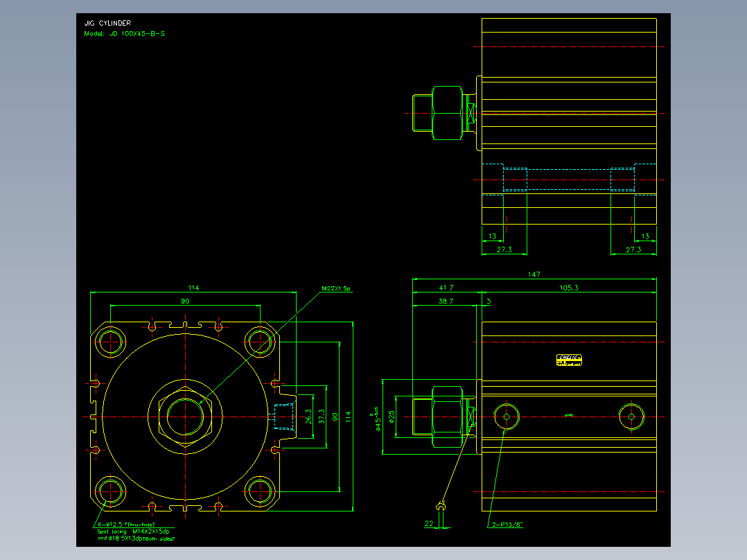This screenshot has width=747, height=560.
Task: Click the CHELIC nameplate on the cylinder body
Action: 569,360
